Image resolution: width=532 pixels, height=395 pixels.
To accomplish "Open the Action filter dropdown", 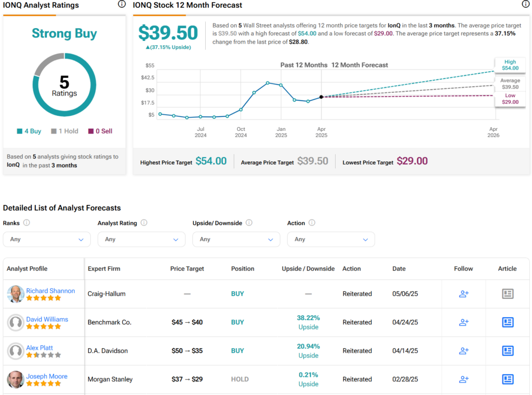I will coord(331,239).
